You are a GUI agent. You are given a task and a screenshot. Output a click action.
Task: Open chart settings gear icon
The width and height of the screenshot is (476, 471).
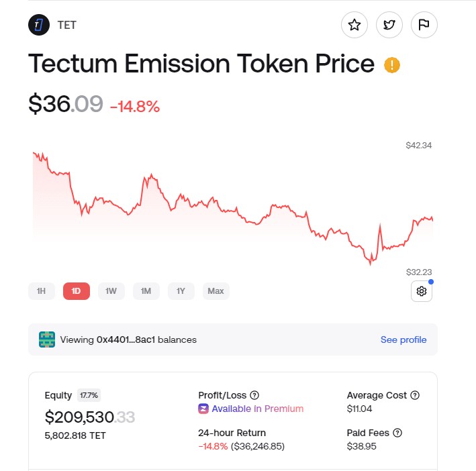click(422, 291)
